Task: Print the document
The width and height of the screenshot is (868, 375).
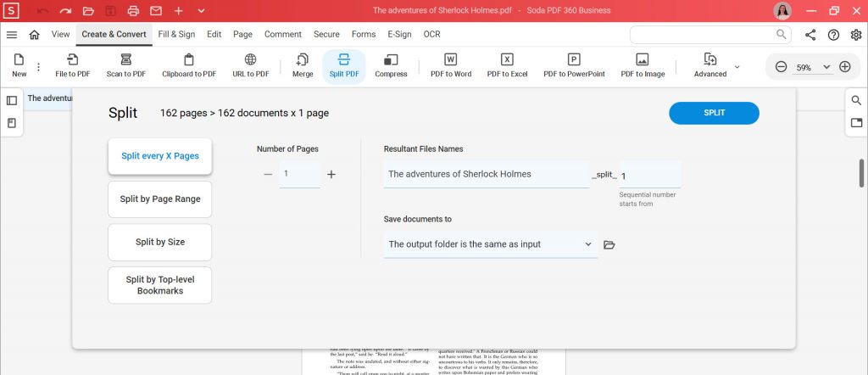Action: point(133,10)
